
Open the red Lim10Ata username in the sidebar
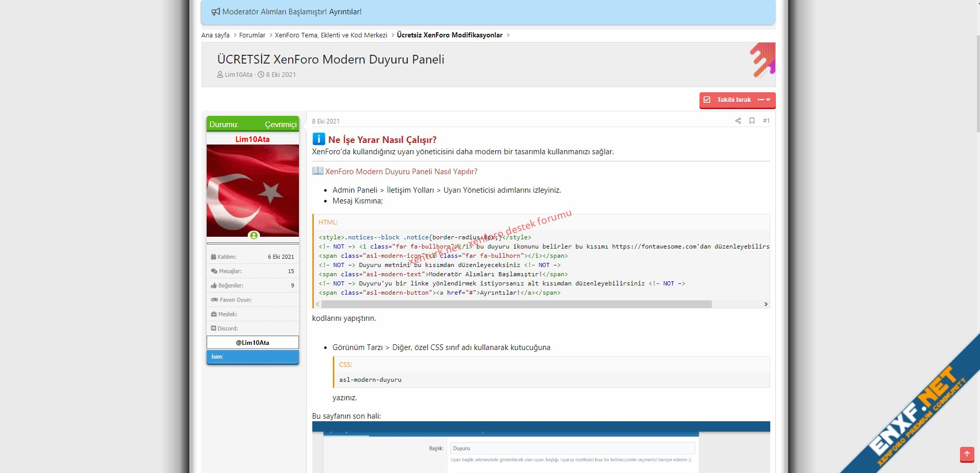252,139
